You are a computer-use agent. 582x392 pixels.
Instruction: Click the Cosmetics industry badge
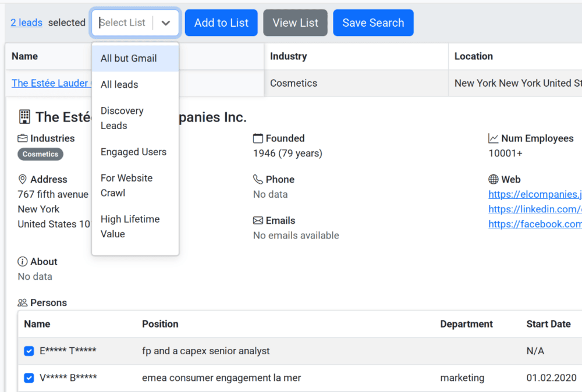(40, 154)
